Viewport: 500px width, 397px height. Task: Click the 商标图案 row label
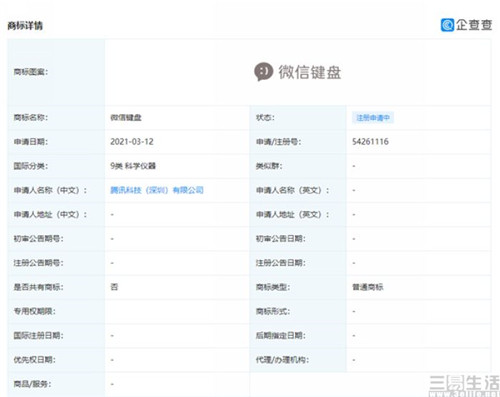click(x=31, y=72)
